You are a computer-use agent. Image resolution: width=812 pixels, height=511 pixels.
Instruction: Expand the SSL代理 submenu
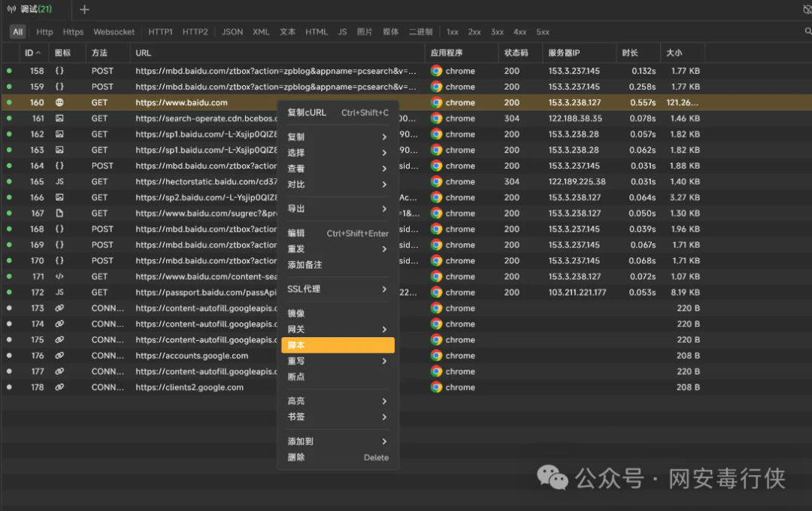tap(338, 289)
